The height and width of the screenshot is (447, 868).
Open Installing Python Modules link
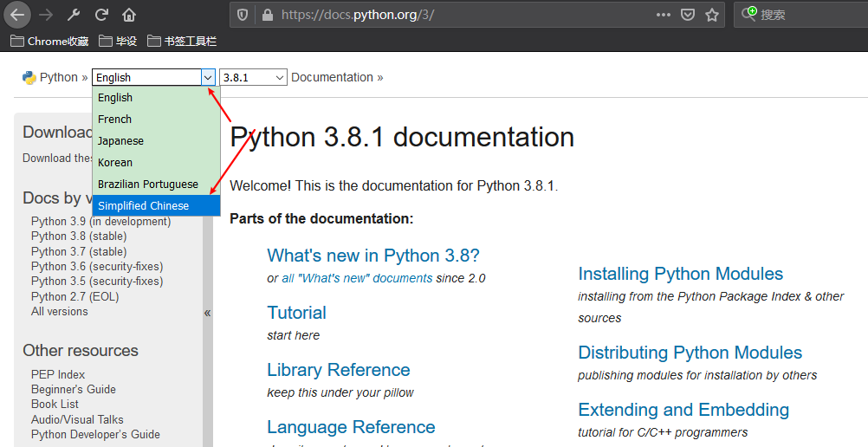(681, 274)
